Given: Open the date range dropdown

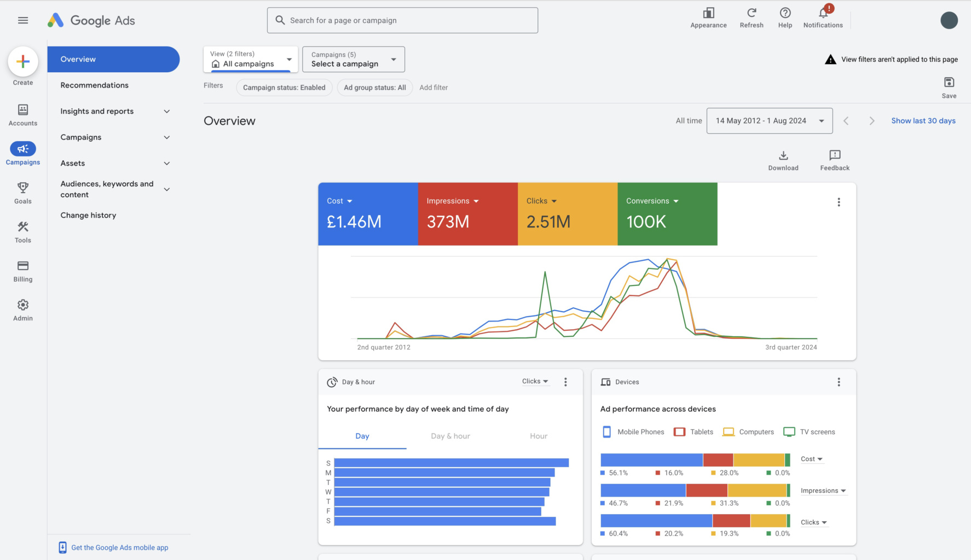Looking at the screenshot, I should coord(769,120).
